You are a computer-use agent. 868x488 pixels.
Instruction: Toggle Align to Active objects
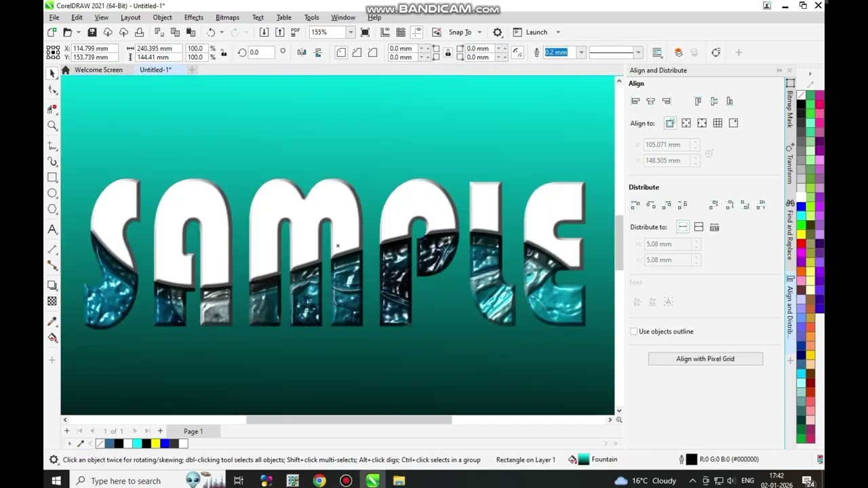(670, 123)
